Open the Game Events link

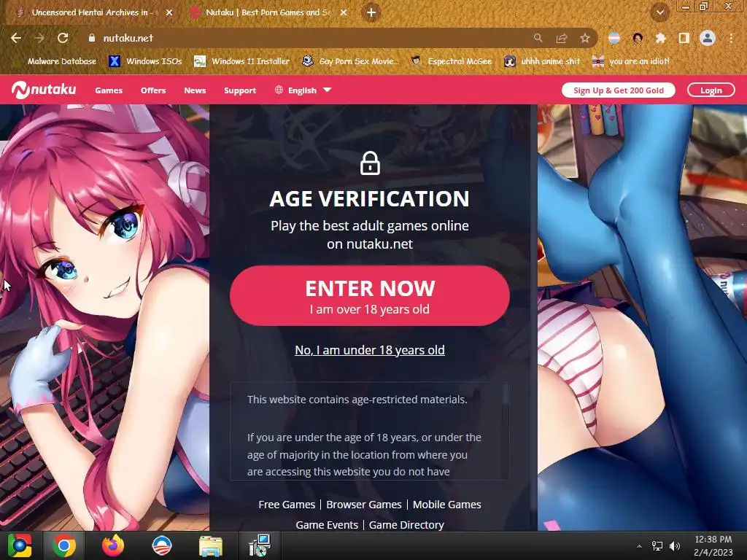coord(327,525)
